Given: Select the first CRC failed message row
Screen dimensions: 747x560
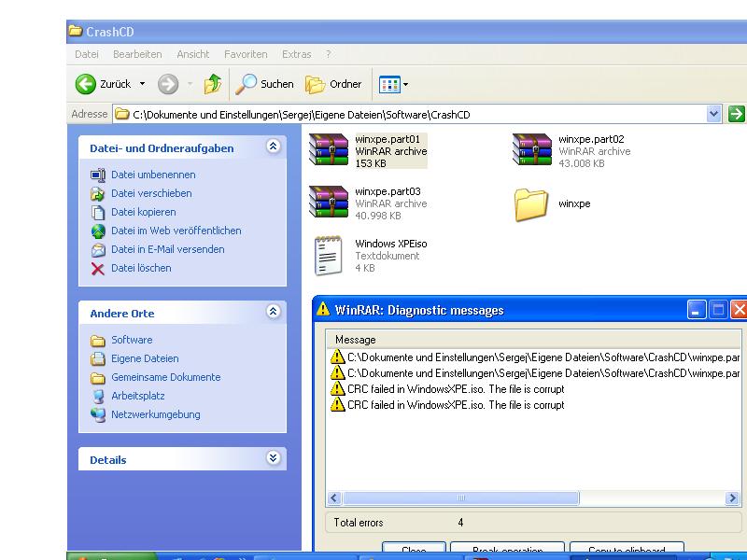Looking at the screenshot, I should [447, 389].
